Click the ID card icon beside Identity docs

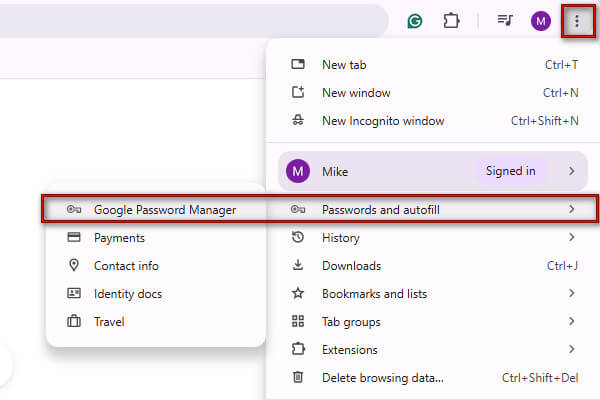click(x=74, y=293)
